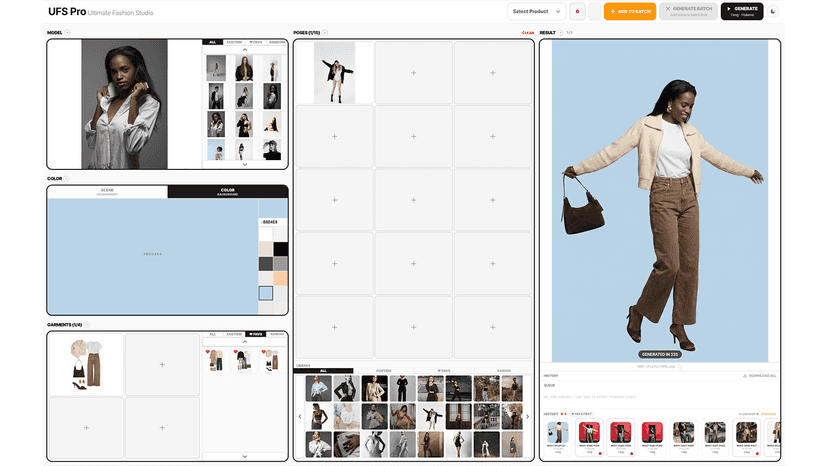
Task: Toggle dark mode moon icon
Action: 773,11
